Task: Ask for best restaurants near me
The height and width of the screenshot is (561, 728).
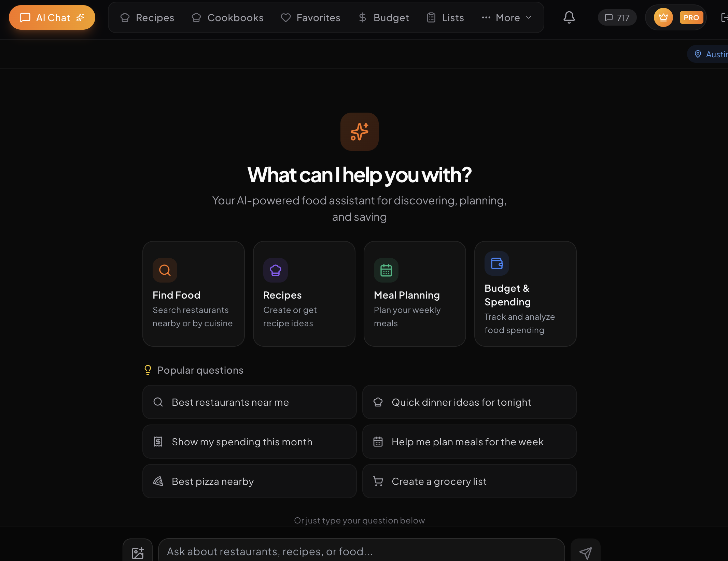Action: (x=250, y=402)
